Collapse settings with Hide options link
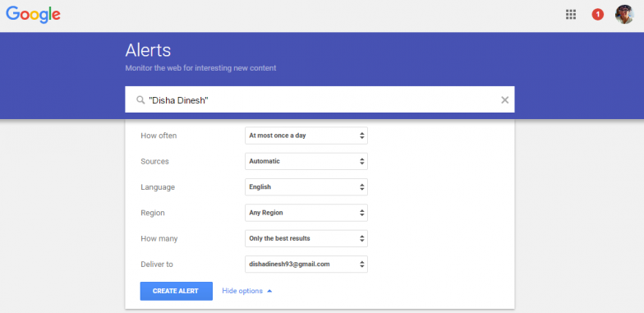644x313 pixels. pos(242,291)
